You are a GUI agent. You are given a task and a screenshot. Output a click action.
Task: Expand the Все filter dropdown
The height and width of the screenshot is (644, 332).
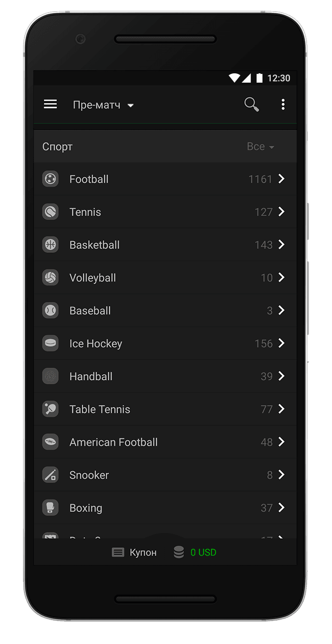click(x=260, y=147)
